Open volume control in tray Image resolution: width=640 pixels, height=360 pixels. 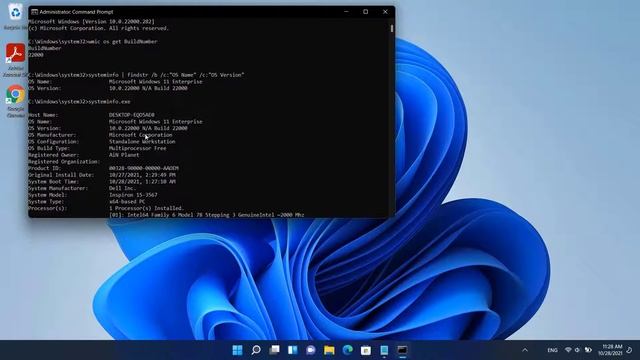coord(577,350)
